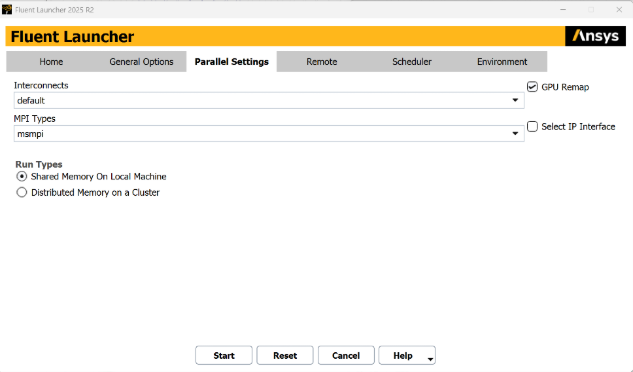633x372 pixels.
Task: Enable the Select IP Interface checkbox
Action: pos(532,126)
